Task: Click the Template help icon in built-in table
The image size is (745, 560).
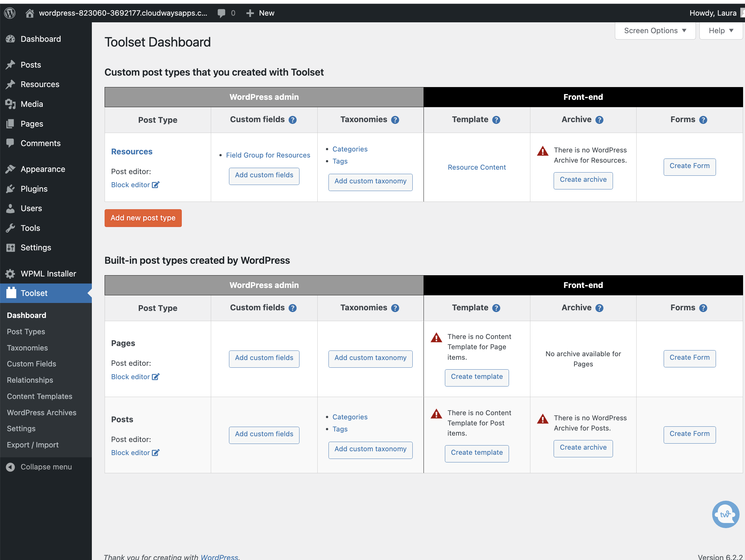Action: 496,308
